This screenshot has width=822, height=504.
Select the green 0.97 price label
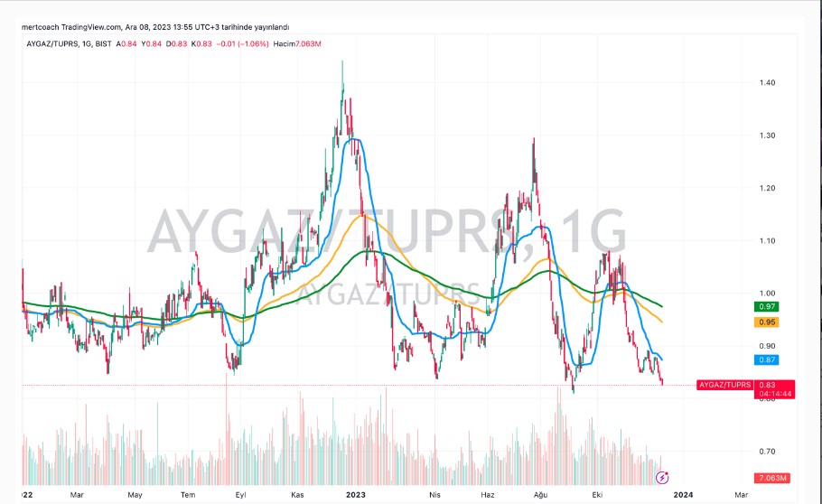click(x=768, y=307)
